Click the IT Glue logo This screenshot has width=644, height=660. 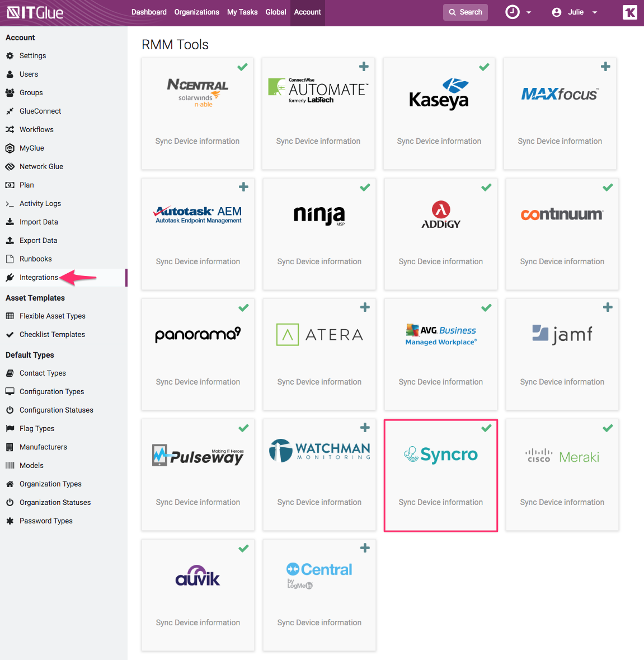pos(35,12)
